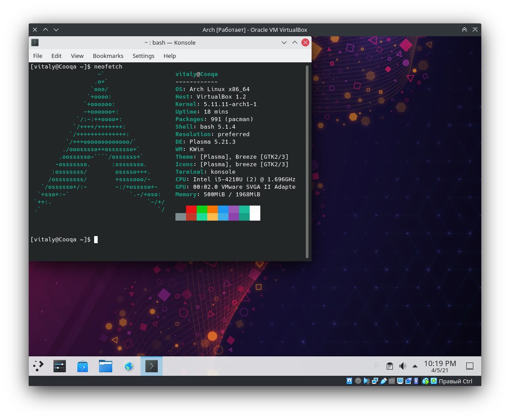The image size is (510, 420).
Task: Click the Konsole vertical scrollbar
Action: pyautogui.click(x=307, y=162)
